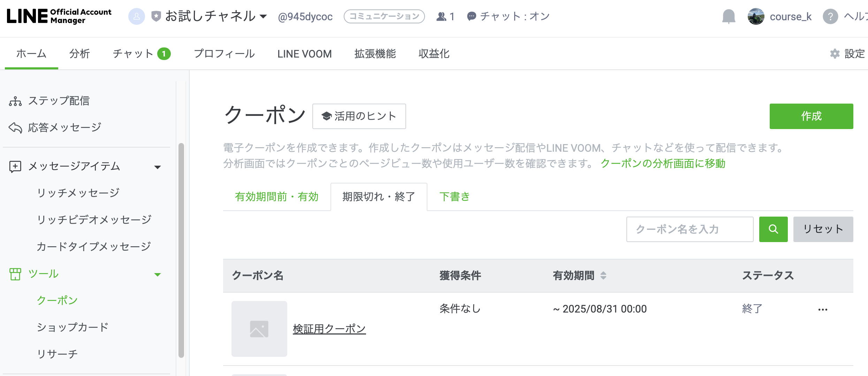Open the 検証用クーポン link

pyautogui.click(x=329, y=329)
